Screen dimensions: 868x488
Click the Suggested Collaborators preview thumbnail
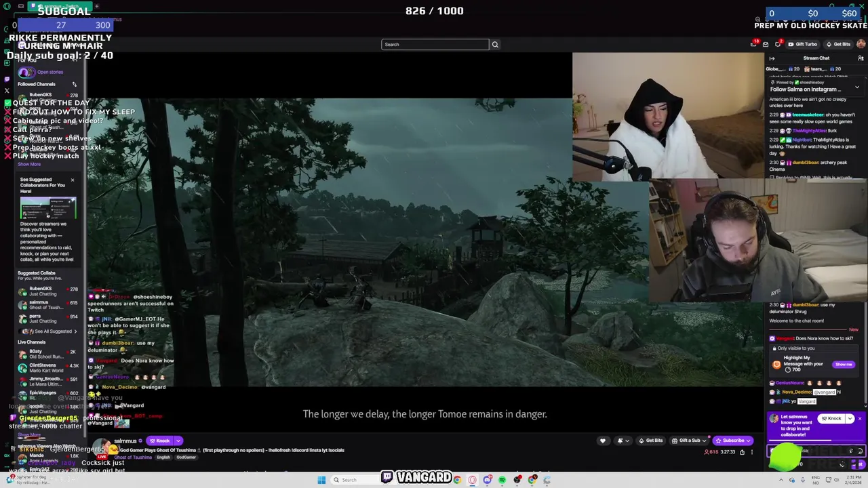click(47, 207)
